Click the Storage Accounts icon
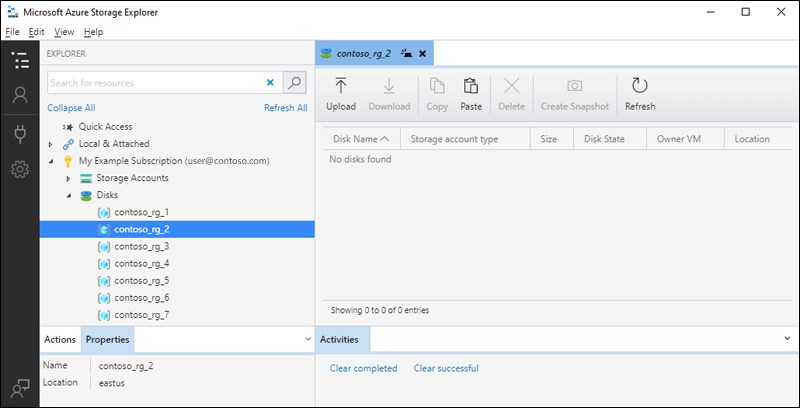This screenshot has width=800, height=408. pos(86,178)
